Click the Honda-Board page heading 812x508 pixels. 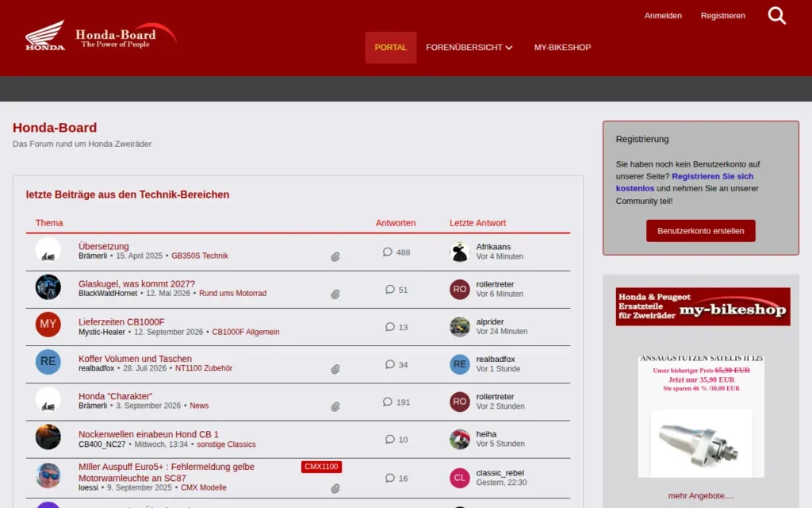(55, 128)
